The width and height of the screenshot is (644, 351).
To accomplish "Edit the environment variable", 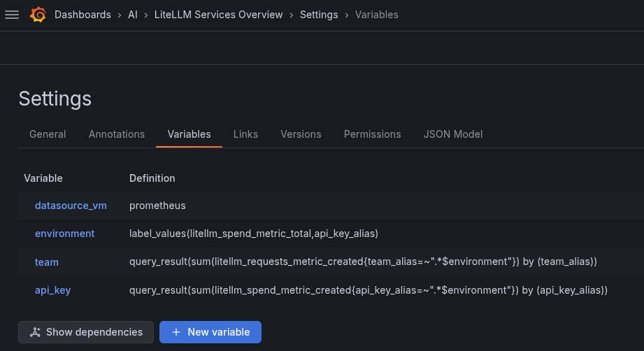I will tap(64, 234).
